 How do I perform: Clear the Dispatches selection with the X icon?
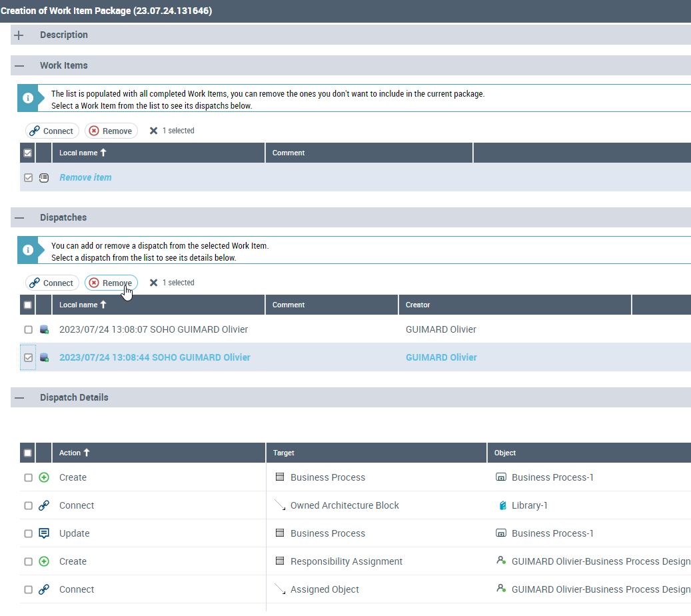(153, 283)
